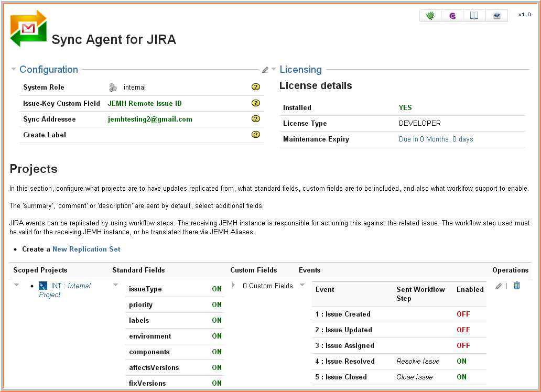Open Maintenance Expiry due link

click(x=436, y=139)
